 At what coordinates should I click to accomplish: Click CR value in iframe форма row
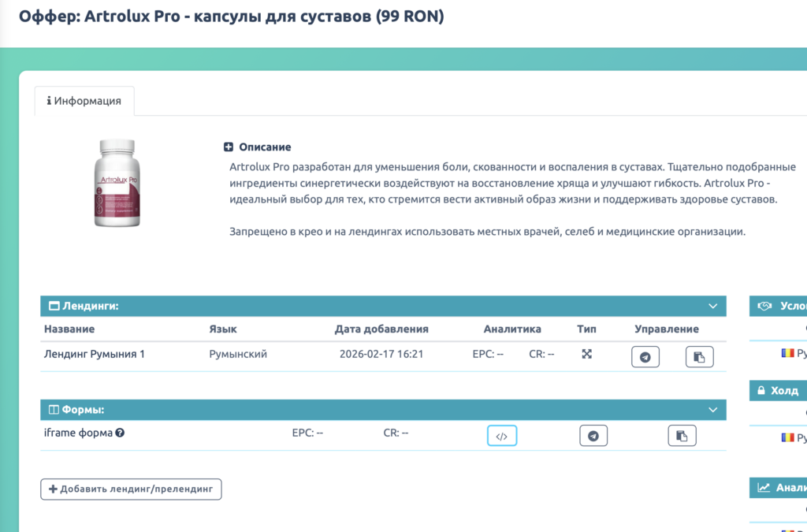[x=396, y=433]
